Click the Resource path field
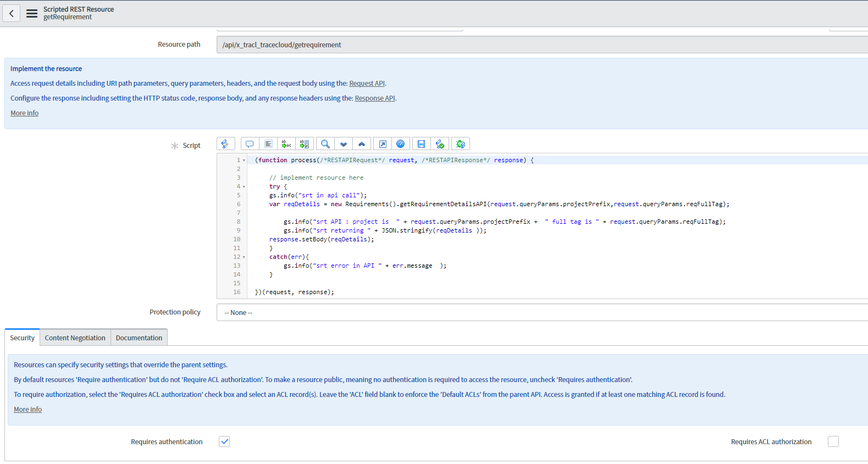The height and width of the screenshot is (464, 868). (541, 45)
